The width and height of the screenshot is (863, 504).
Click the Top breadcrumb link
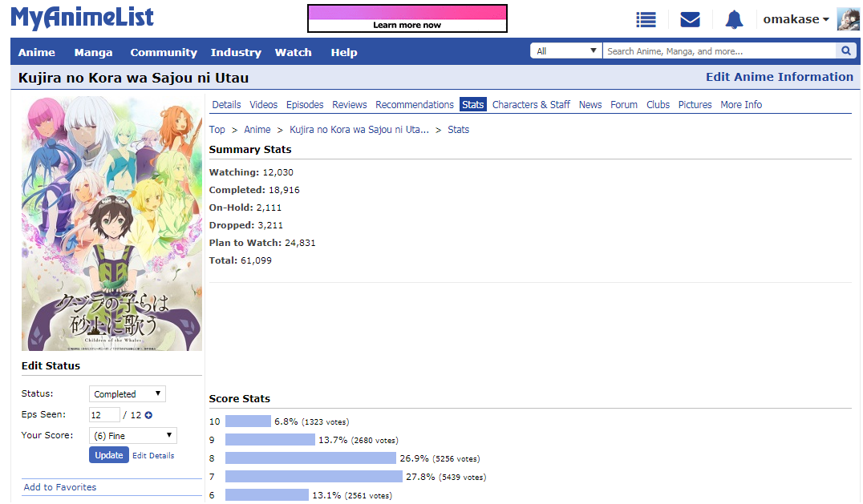pyautogui.click(x=217, y=130)
